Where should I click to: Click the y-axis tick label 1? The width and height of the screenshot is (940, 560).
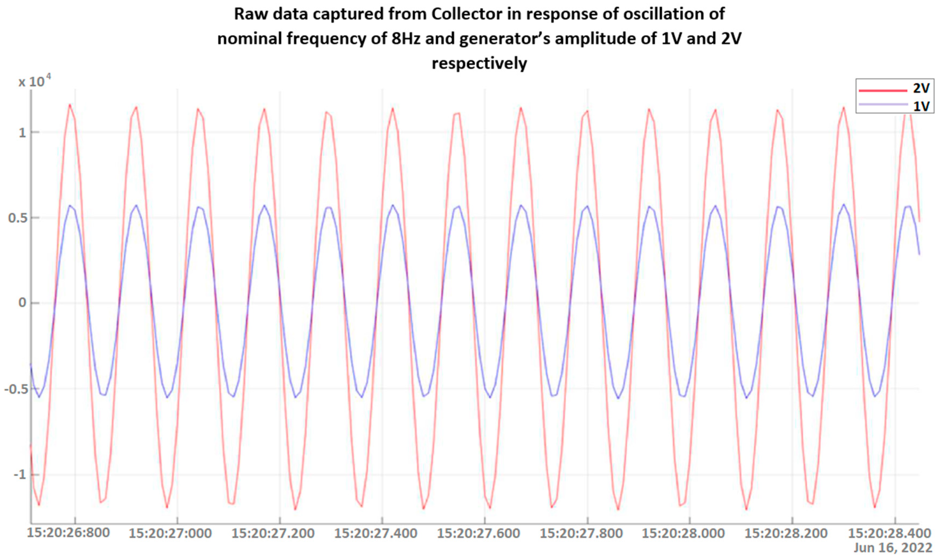tap(23, 132)
